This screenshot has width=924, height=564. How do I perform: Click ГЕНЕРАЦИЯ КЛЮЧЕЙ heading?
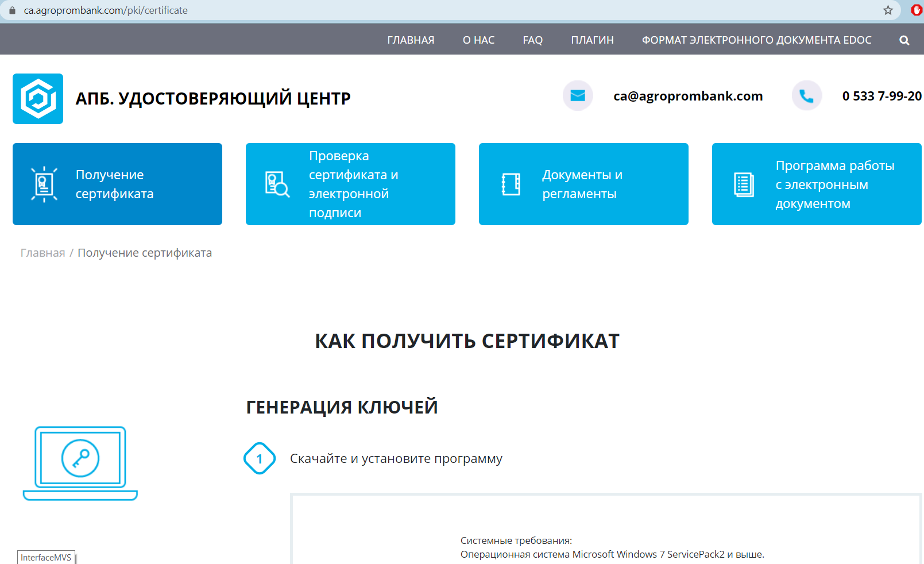tap(342, 407)
